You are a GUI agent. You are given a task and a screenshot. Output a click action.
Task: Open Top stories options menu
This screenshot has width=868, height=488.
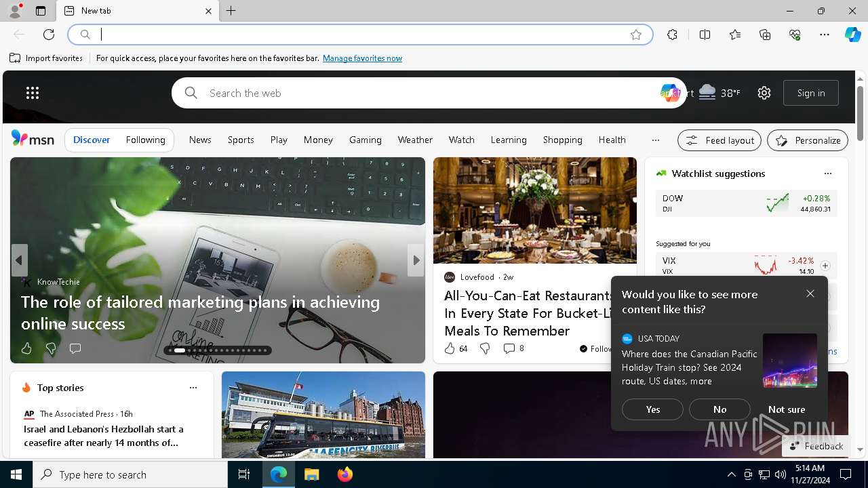193,388
